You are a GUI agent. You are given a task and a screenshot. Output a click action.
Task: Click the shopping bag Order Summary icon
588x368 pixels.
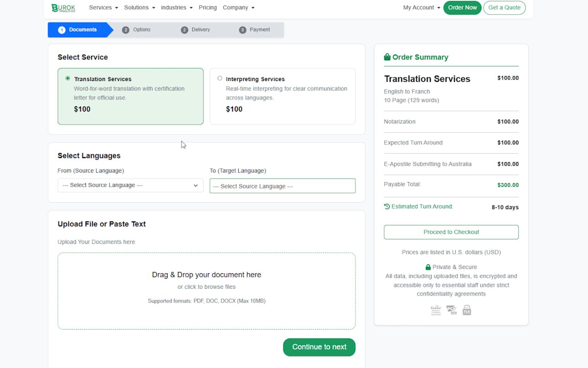point(387,57)
